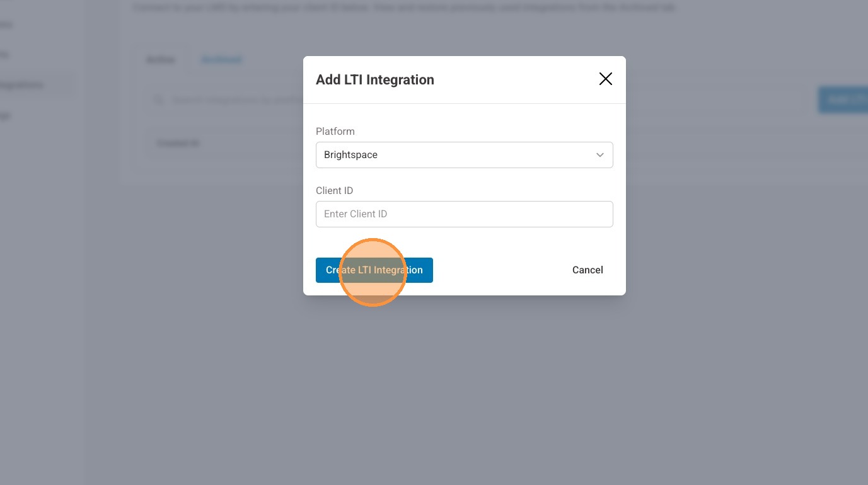Click the Platform field label
The height and width of the screenshot is (485, 868).
(x=335, y=132)
